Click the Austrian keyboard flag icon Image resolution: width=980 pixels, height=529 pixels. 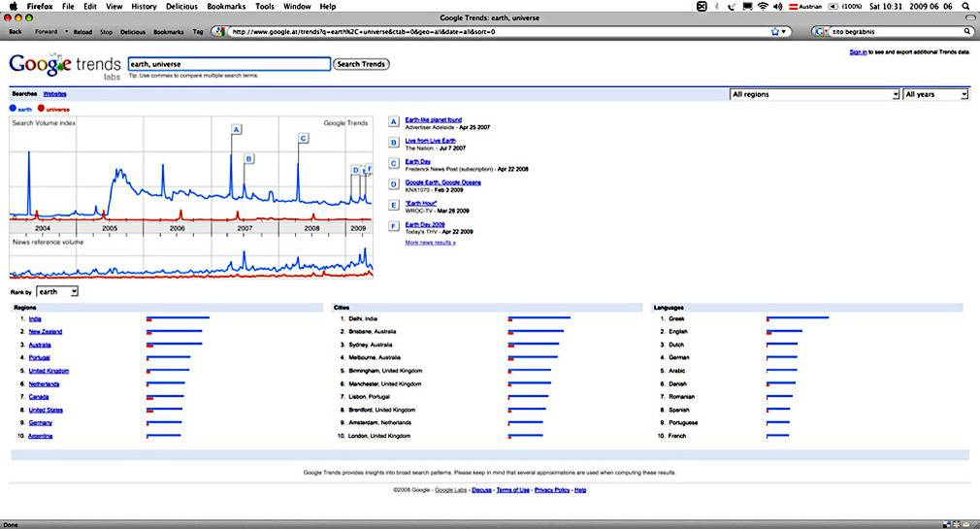click(x=793, y=6)
